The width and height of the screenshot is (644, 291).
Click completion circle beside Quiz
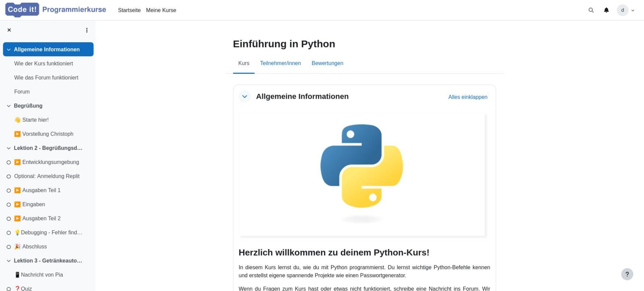coord(8,289)
